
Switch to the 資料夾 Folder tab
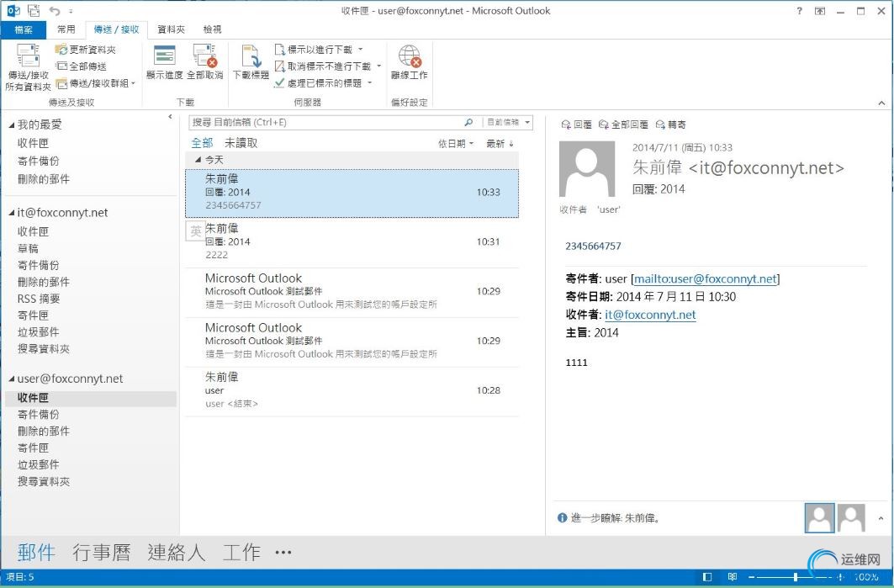171,29
